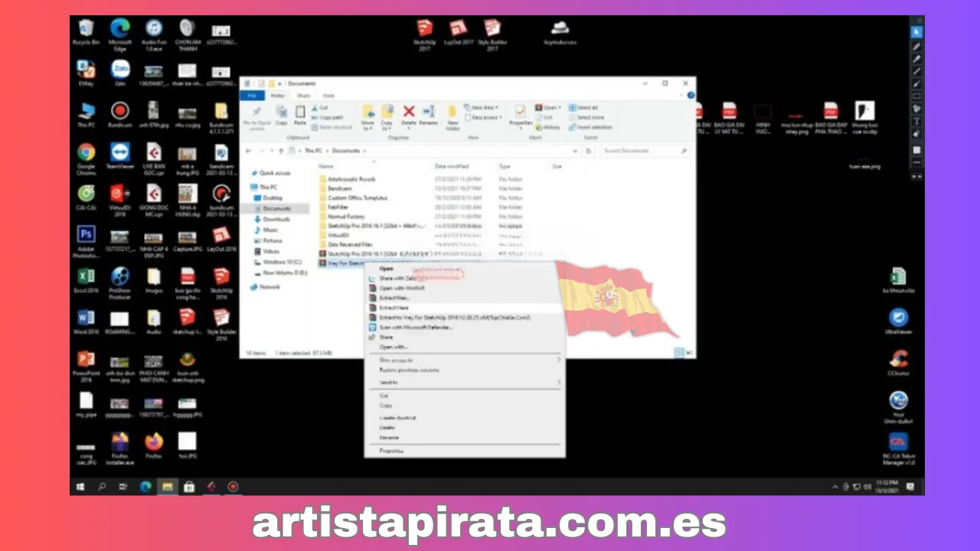The width and height of the screenshot is (980, 551).
Task: Expand the Give access to submenu
Action: [464, 360]
